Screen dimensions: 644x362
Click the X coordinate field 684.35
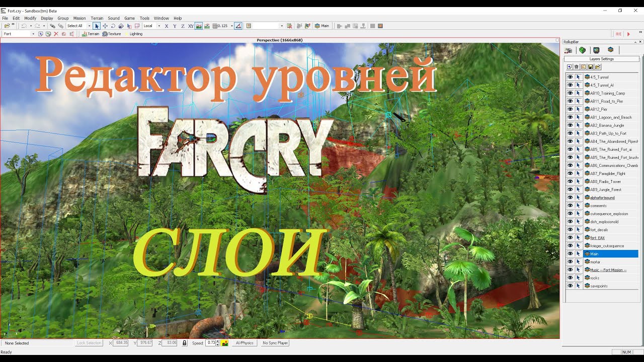tap(121, 343)
